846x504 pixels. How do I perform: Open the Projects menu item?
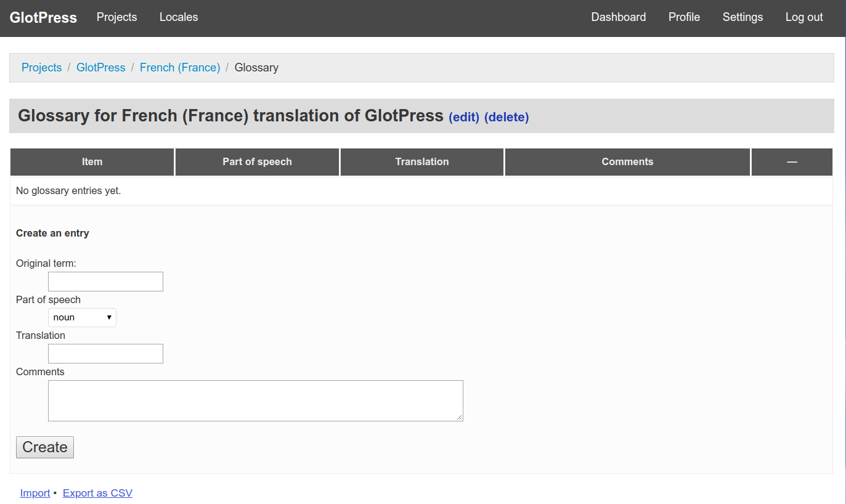(x=116, y=17)
